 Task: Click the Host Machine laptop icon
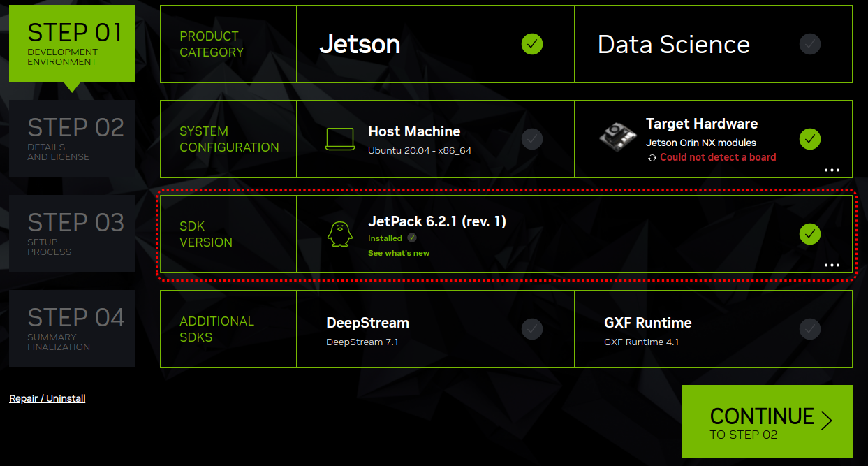tap(340, 138)
